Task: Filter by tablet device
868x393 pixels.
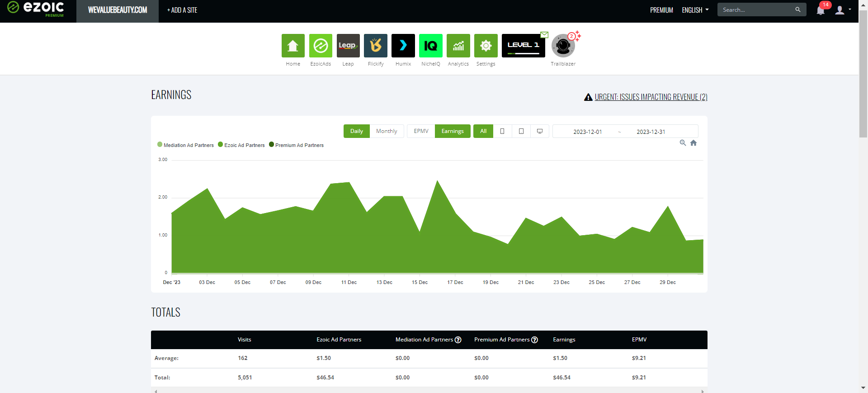Action: click(x=521, y=131)
